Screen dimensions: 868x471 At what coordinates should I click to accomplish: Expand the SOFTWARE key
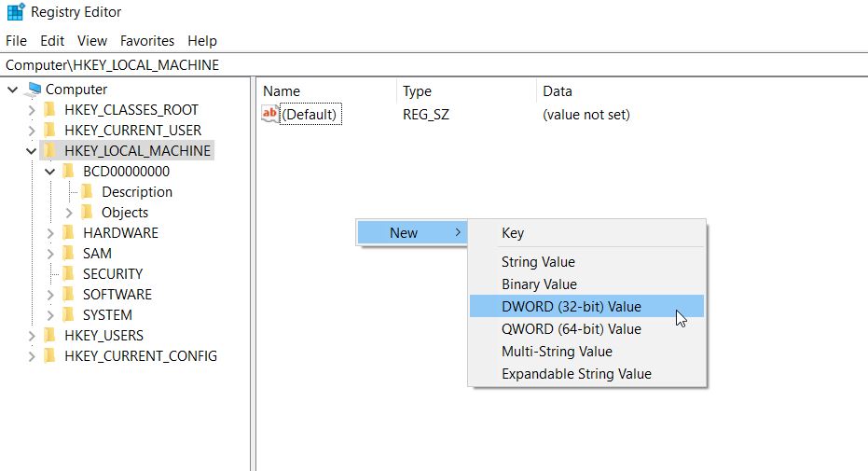click(50, 295)
